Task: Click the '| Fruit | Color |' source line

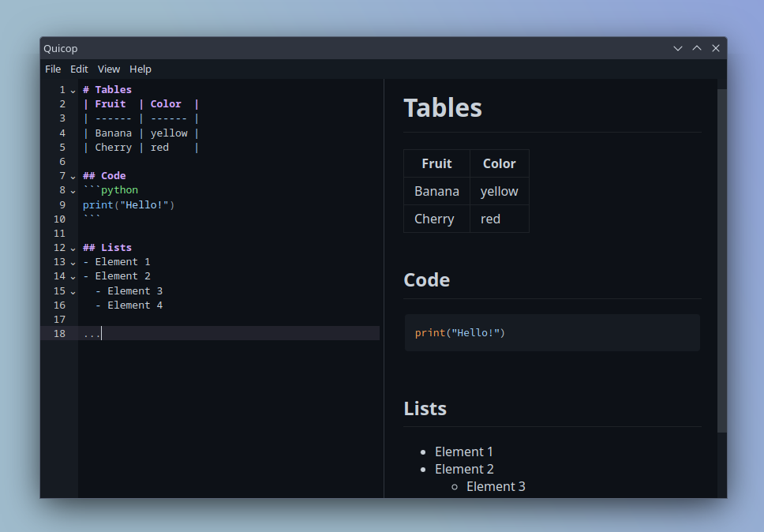Action: [x=140, y=103]
